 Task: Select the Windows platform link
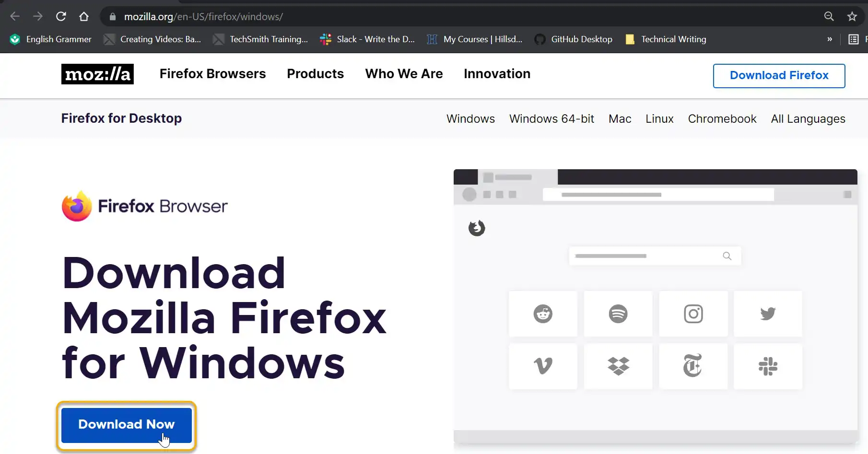point(470,119)
